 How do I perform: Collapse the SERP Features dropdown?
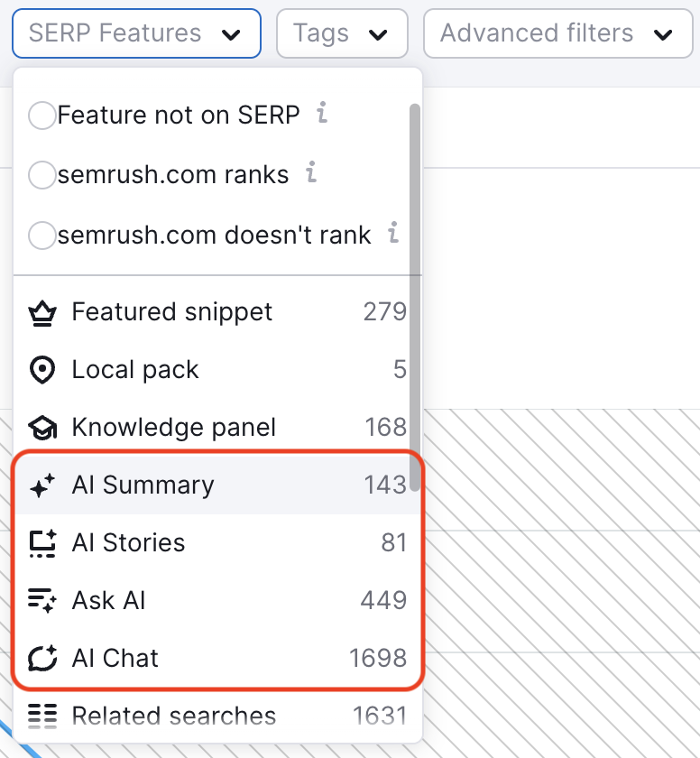click(135, 33)
